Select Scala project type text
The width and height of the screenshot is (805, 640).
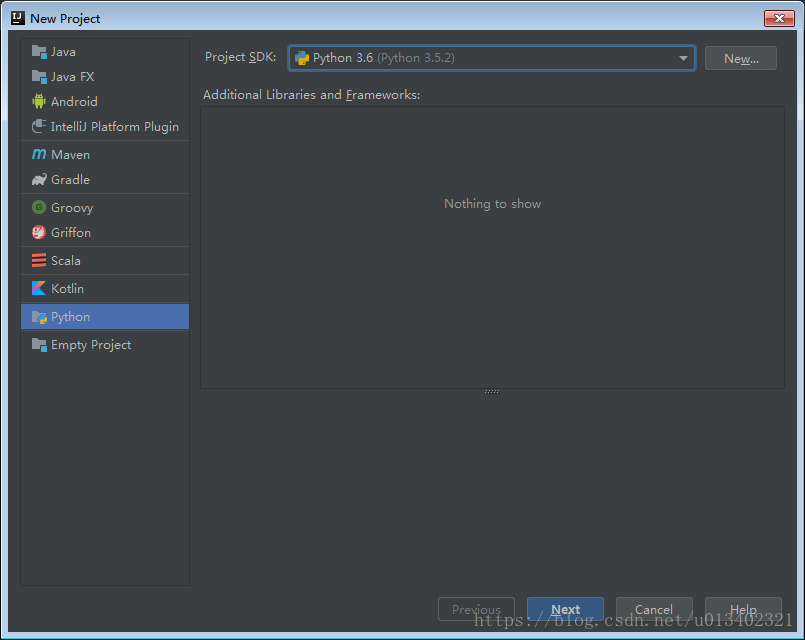(x=66, y=261)
